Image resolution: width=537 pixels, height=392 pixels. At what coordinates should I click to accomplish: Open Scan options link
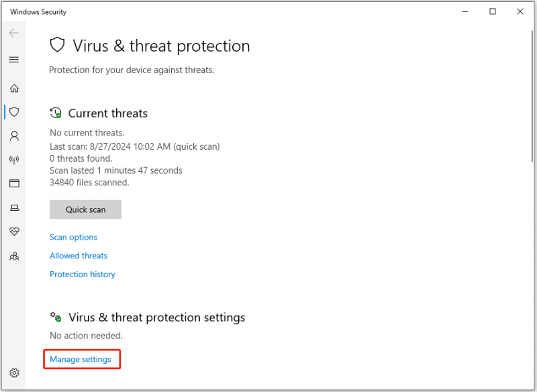pyautogui.click(x=73, y=237)
